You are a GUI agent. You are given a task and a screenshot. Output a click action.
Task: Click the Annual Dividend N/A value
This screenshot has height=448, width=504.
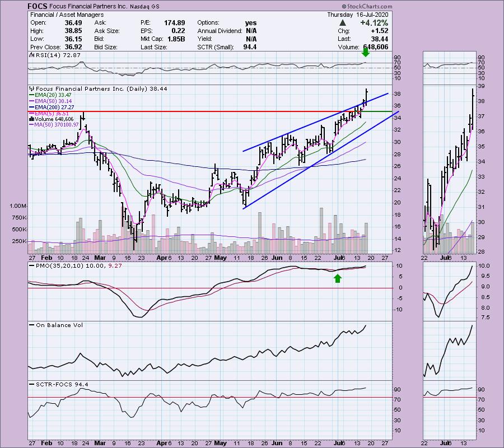(x=251, y=31)
